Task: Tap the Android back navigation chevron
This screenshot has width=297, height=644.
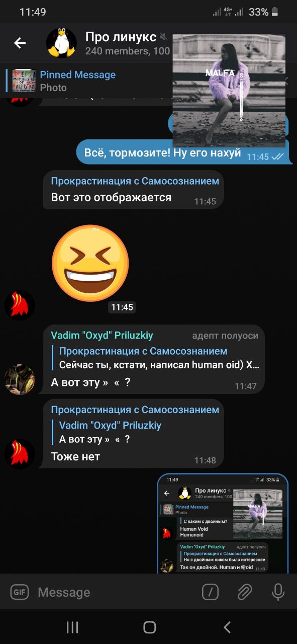Action: coord(227,627)
